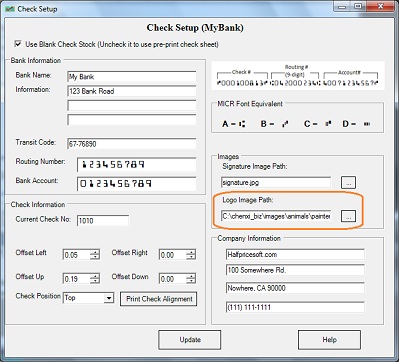Select the company phone number field
The width and height of the screenshot is (399, 362).
tap(295, 307)
